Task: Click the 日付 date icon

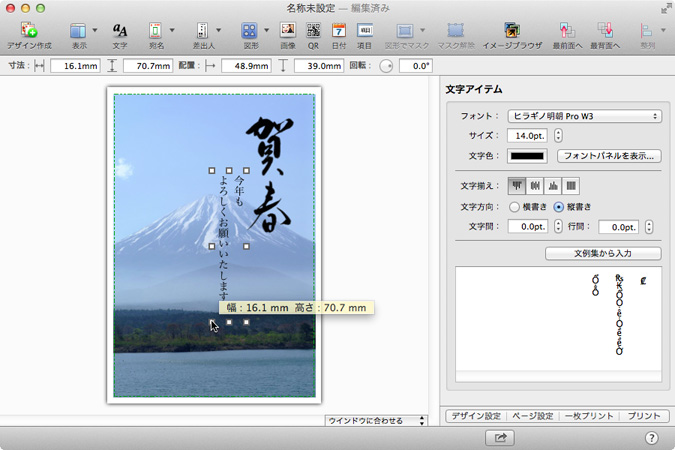Action: [x=339, y=30]
